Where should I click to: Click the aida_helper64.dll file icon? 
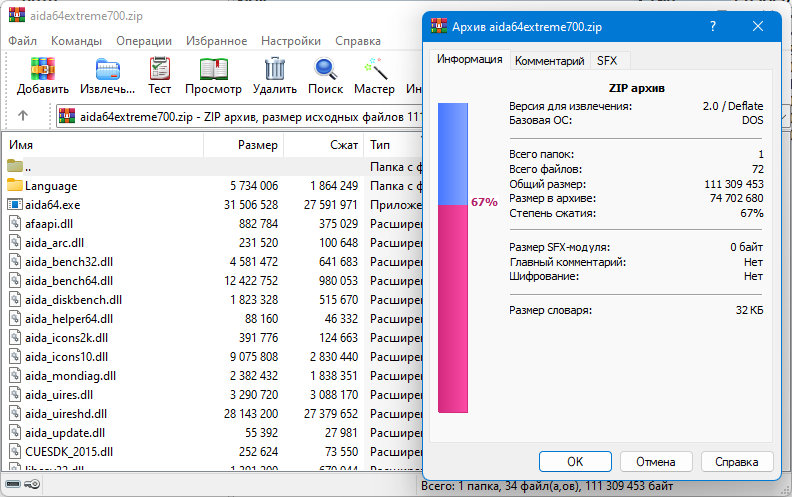15,319
